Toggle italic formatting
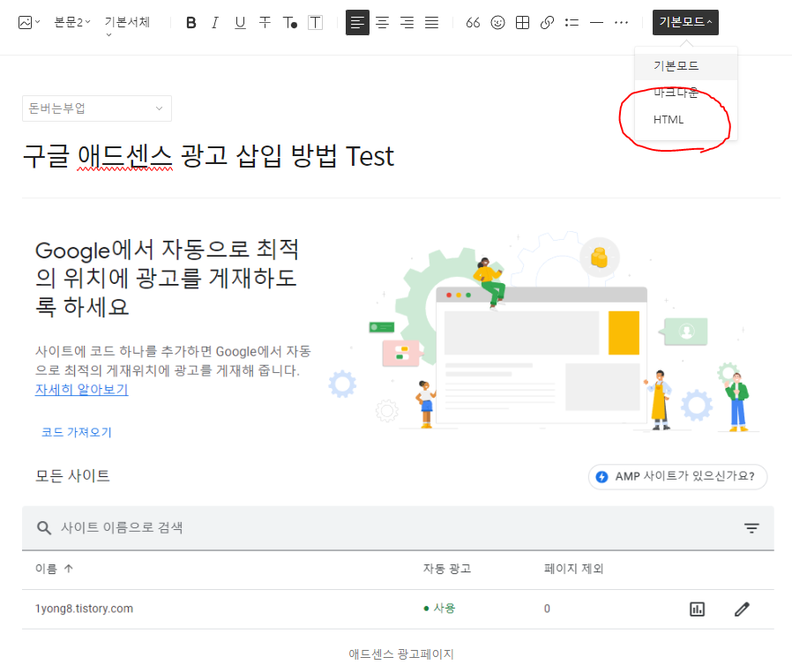 pyautogui.click(x=215, y=23)
